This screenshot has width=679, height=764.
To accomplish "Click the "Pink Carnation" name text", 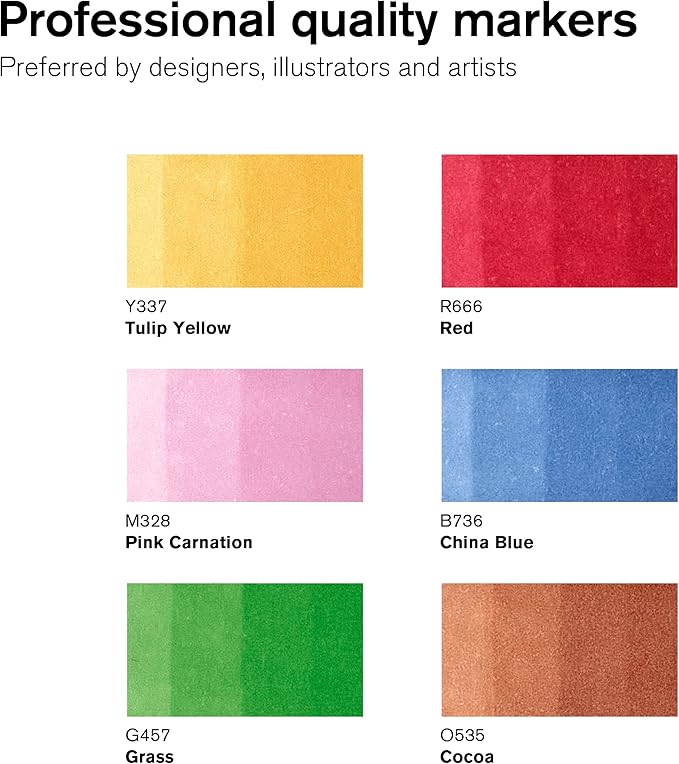I will pyautogui.click(x=189, y=542).
